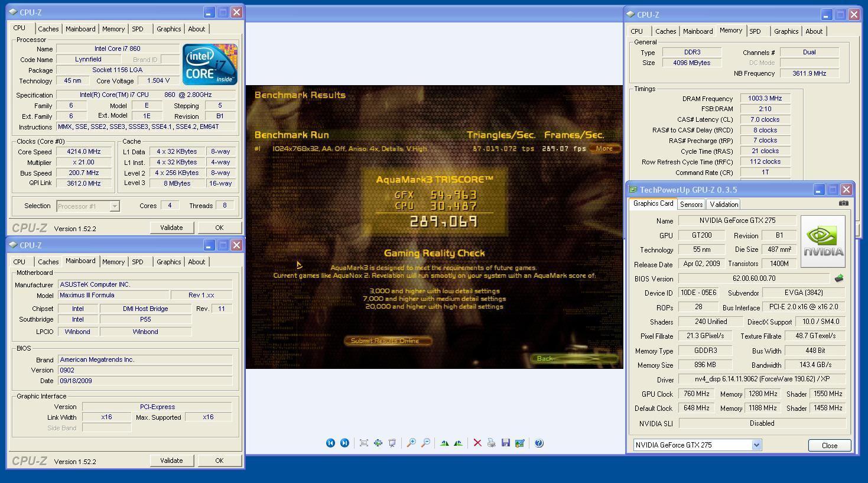Click the Core Speed 4214.0 MHz field
868x483 pixels.
coord(84,151)
